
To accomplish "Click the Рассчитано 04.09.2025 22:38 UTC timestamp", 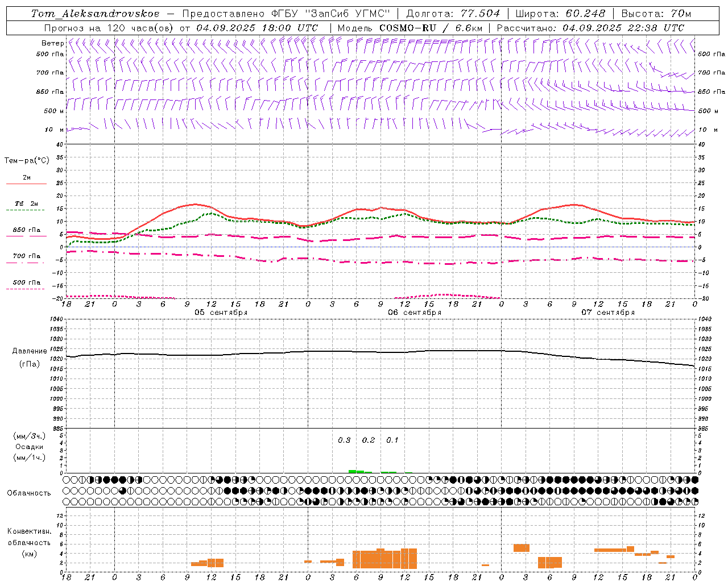I will (590, 28).
